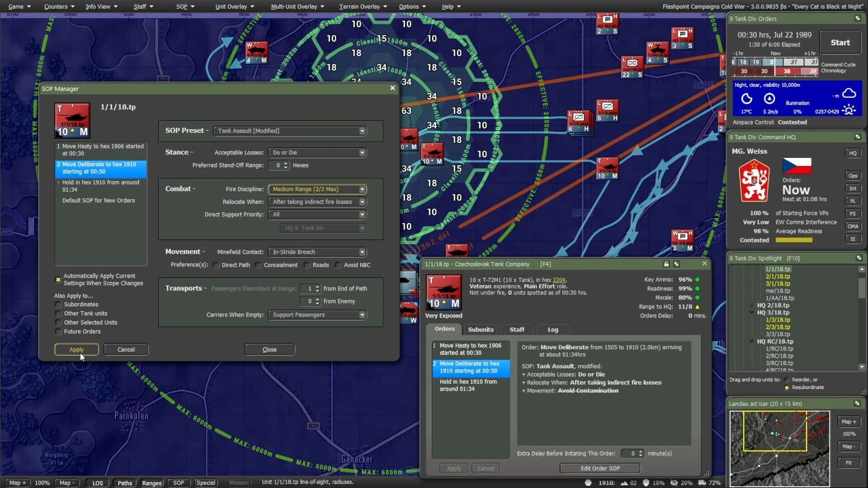Check the Roads movement preference
Image resolution: width=868 pixels, height=488 pixels.
click(307, 265)
